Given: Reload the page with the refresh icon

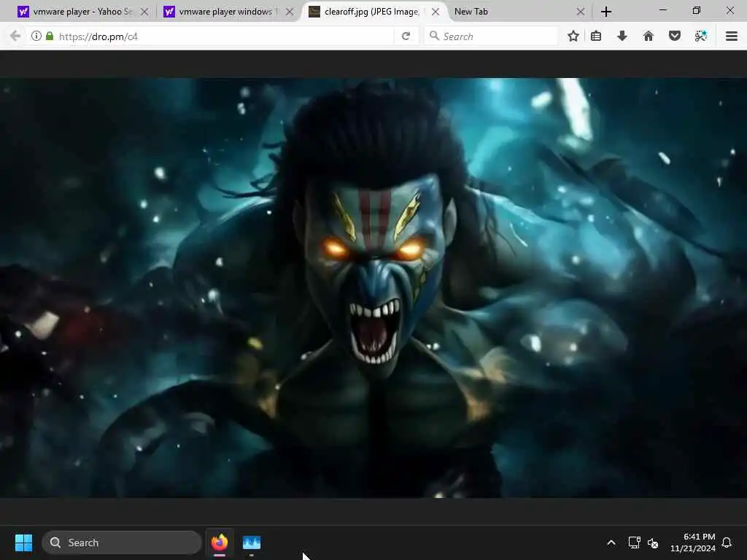Looking at the screenshot, I should coord(406,36).
